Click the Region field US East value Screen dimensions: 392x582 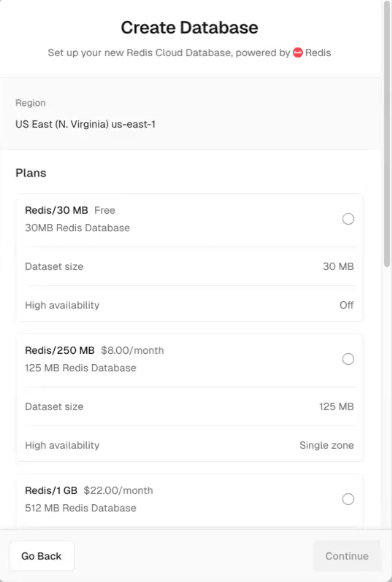(85, 124)
